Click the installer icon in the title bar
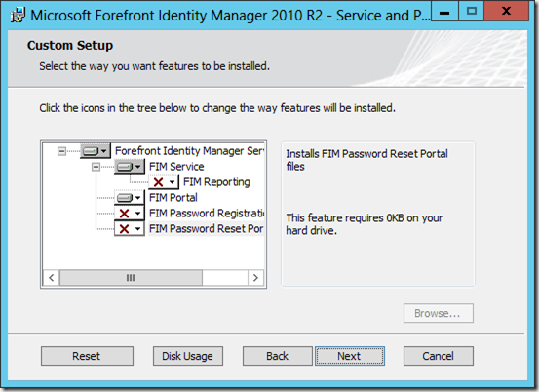Viewport: 539px width, 392px height. pyautogui.click(x=18, y=16)
